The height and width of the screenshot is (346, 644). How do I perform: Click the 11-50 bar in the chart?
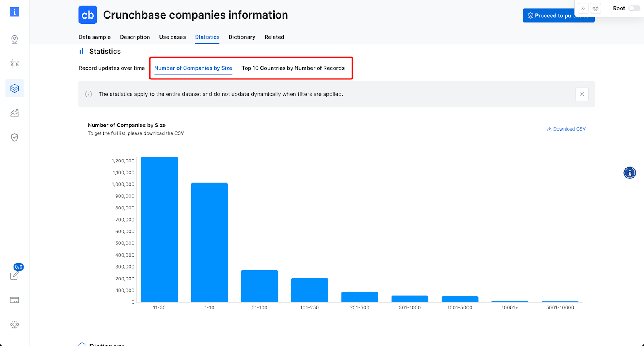pos(159,230)
